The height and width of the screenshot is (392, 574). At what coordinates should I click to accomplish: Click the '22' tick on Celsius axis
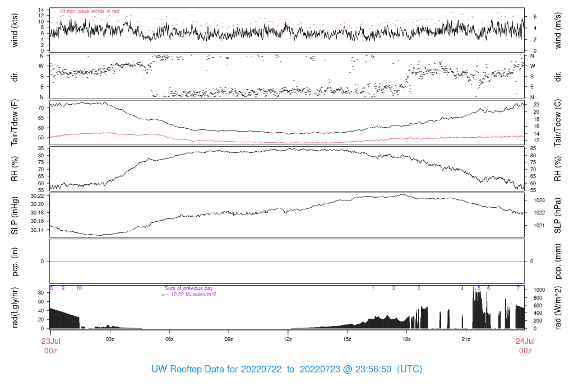pos(536,105)
